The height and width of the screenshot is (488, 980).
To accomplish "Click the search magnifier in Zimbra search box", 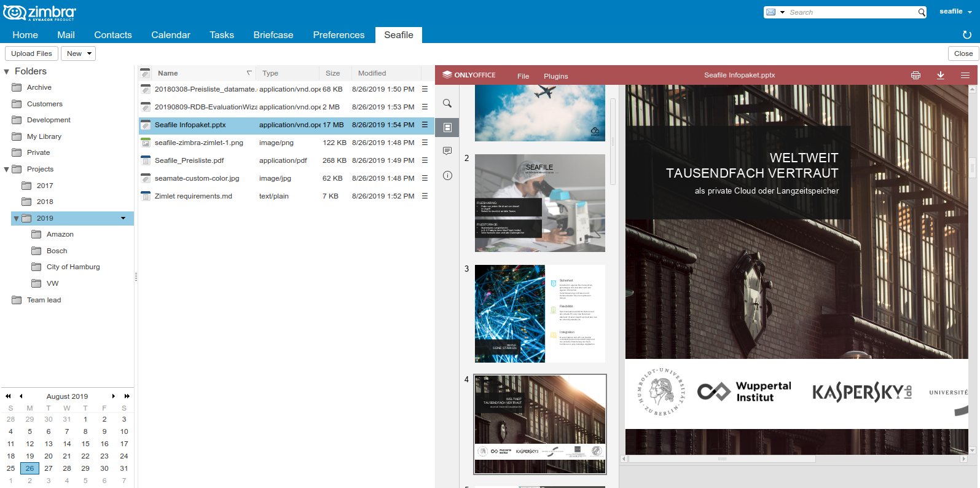I will (922, 12).
